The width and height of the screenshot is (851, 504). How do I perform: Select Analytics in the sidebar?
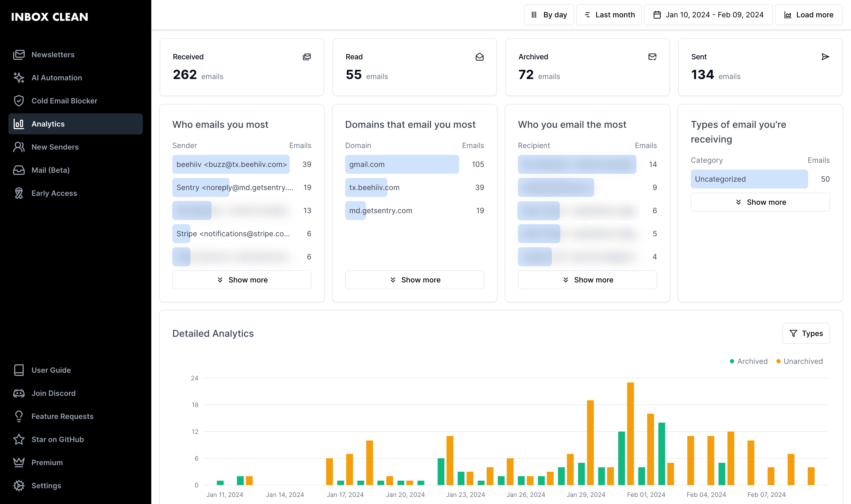(75, 124)
